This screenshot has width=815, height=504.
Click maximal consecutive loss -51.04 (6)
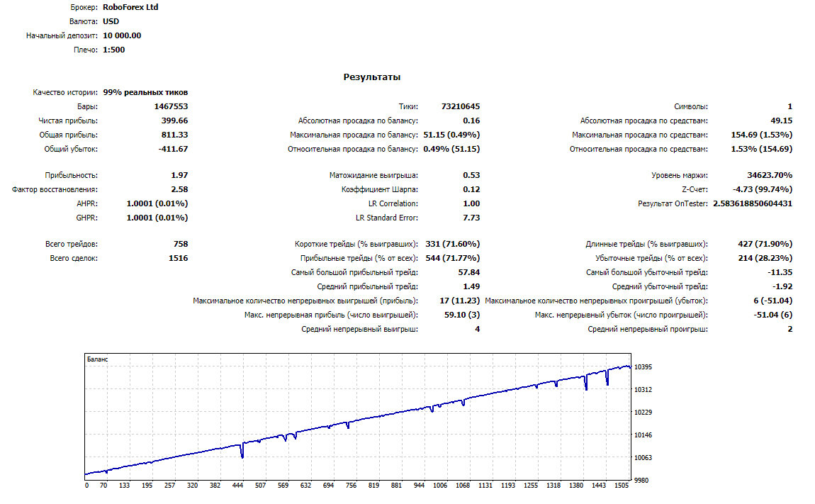(773, 315)
